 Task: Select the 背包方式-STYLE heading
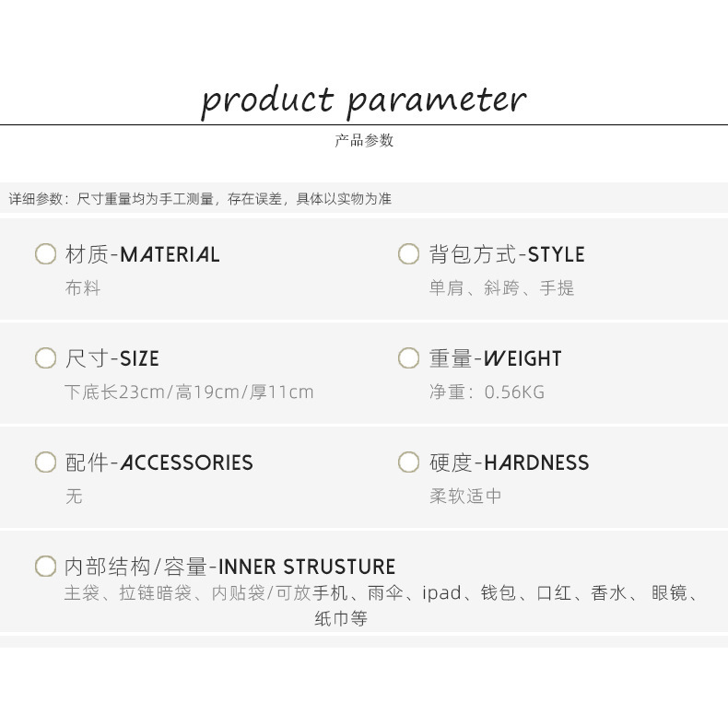[x=507, y=254]
